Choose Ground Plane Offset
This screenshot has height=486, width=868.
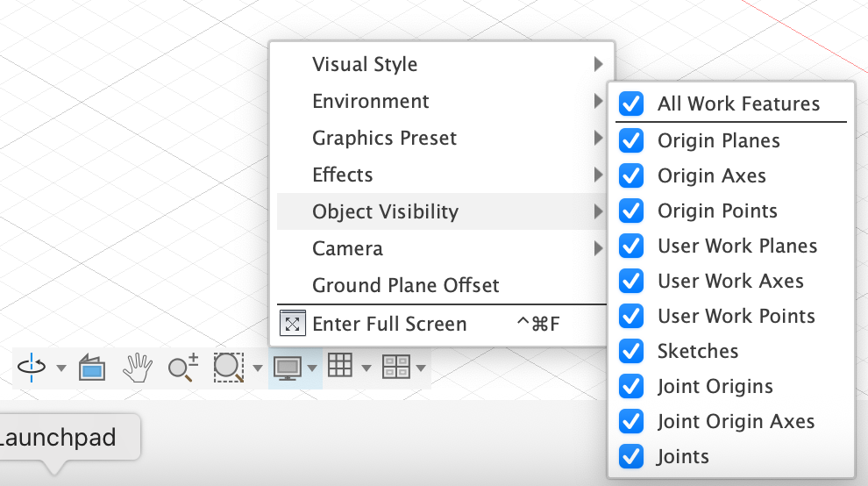click(442, 285)
